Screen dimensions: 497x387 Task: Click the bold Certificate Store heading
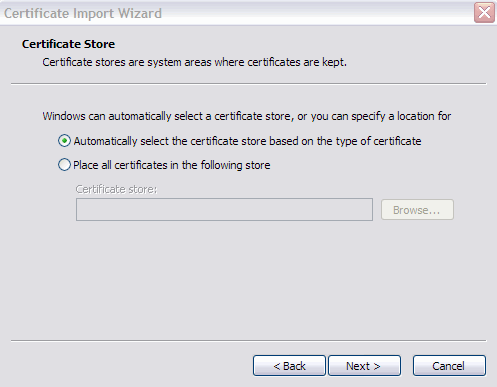(68, 44)
